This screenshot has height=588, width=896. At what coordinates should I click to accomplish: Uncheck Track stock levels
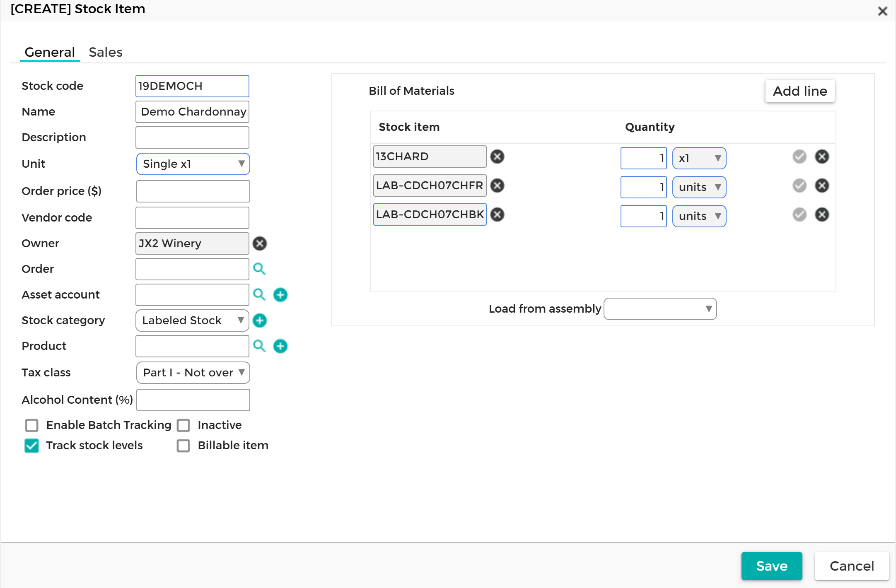32,446
